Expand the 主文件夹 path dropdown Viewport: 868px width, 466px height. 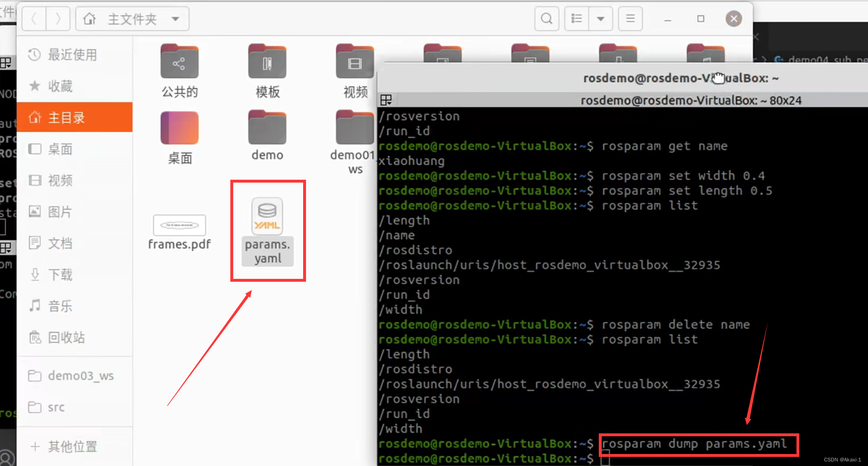click(x=175, y=19)
